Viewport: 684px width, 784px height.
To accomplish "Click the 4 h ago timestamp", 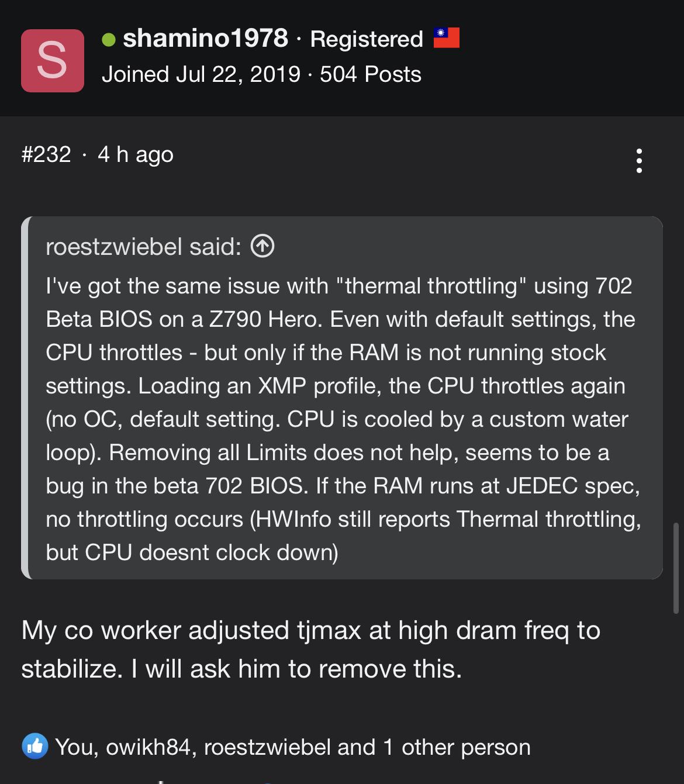I will click(136, 154).
